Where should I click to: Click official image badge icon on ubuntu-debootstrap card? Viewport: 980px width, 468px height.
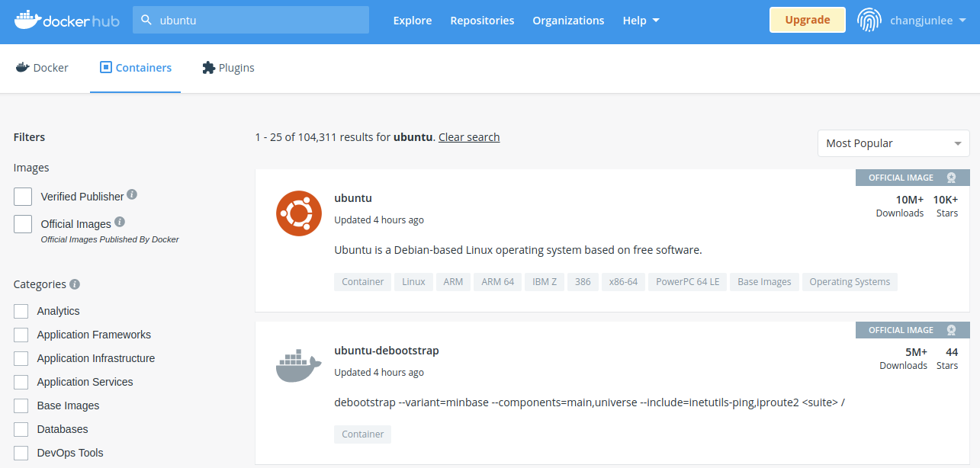pyautogui.click(x=951, y=330)
